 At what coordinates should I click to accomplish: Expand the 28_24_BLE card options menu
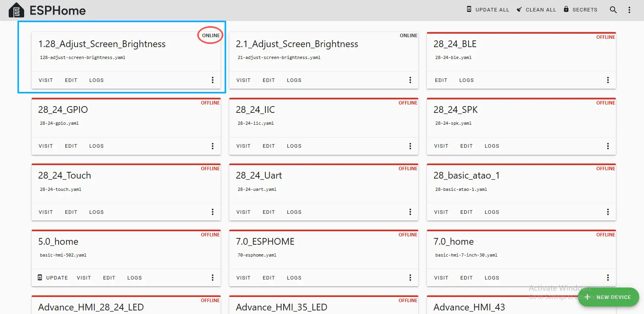coord(608,80)
